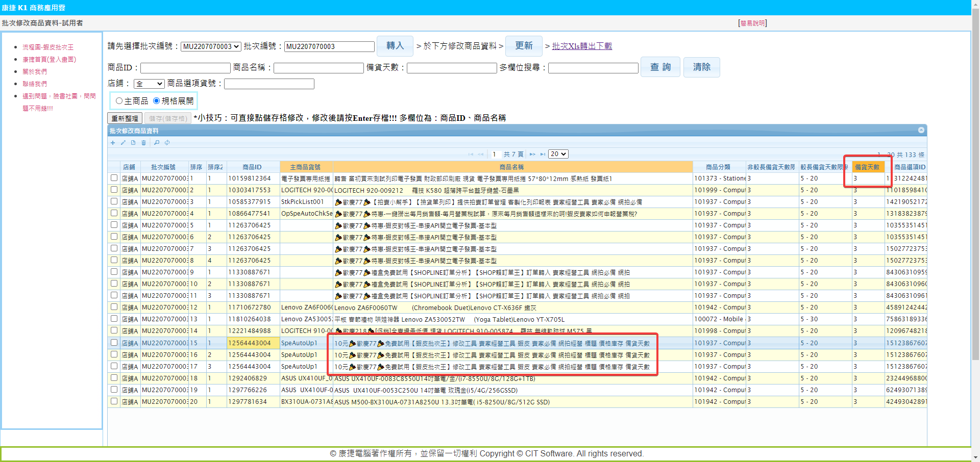Select the 規格展開 radio button
Viewport: 980px width, 462px height.
pos(157,101)
